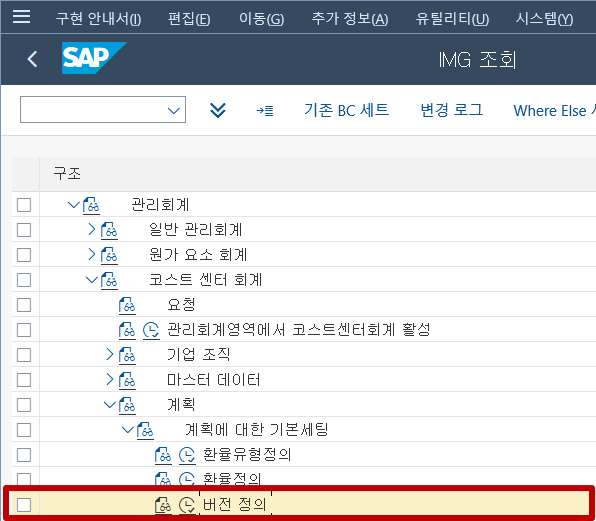Select the 관리회계영역에서 코스트센터회계 활성 text
This screenshot has width=596, height=521.
(x=299, y=330)
